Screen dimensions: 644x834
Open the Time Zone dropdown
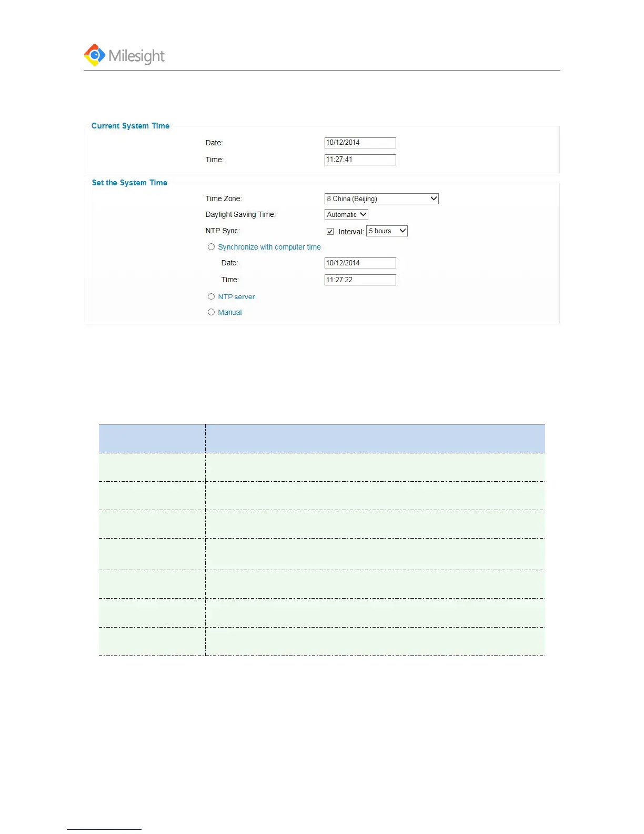[x=381, y=198]
